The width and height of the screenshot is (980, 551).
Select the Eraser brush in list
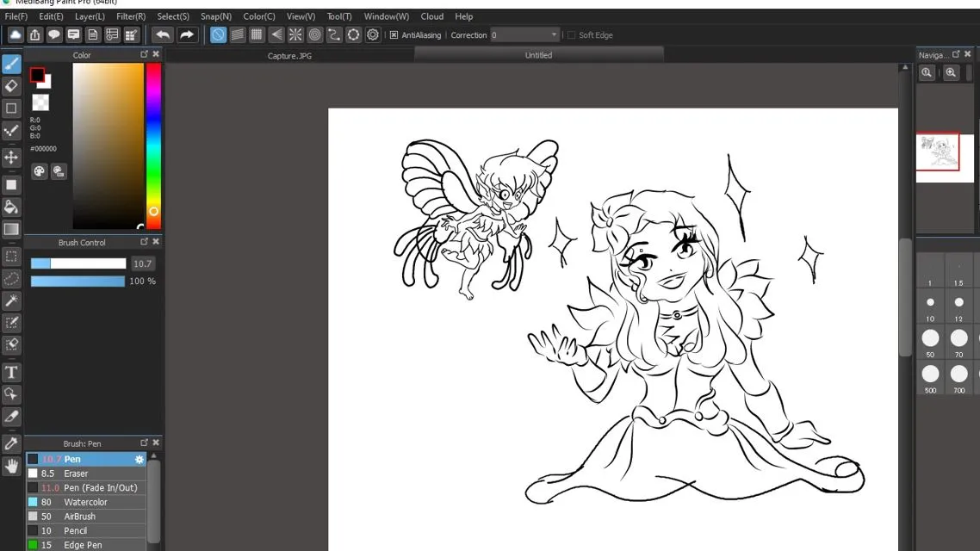[86, 474]
